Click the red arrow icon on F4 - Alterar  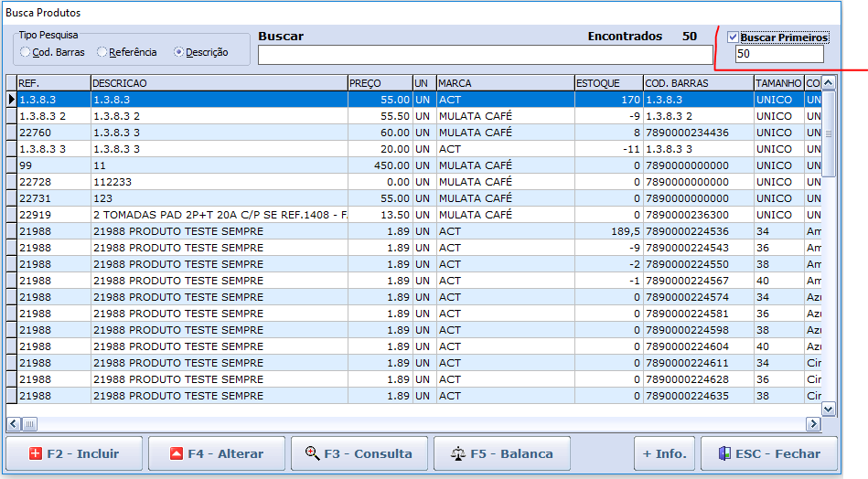[177, 453]
